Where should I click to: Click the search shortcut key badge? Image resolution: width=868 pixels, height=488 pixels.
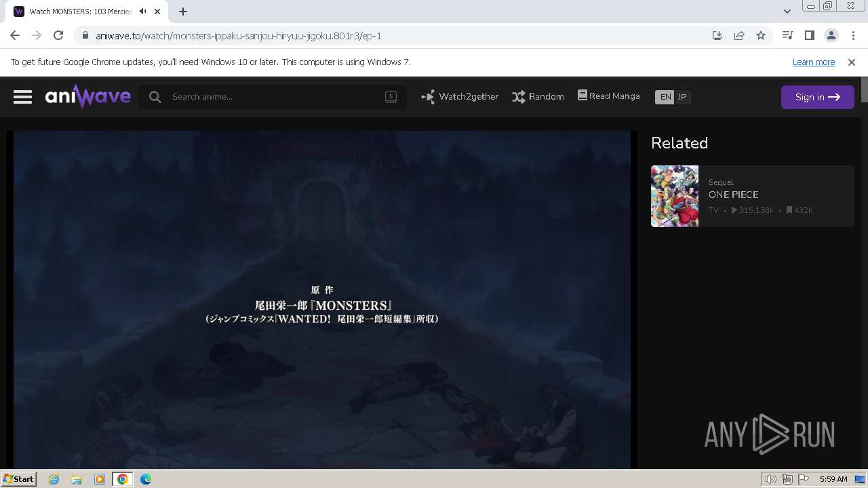(x=391, y=96)
